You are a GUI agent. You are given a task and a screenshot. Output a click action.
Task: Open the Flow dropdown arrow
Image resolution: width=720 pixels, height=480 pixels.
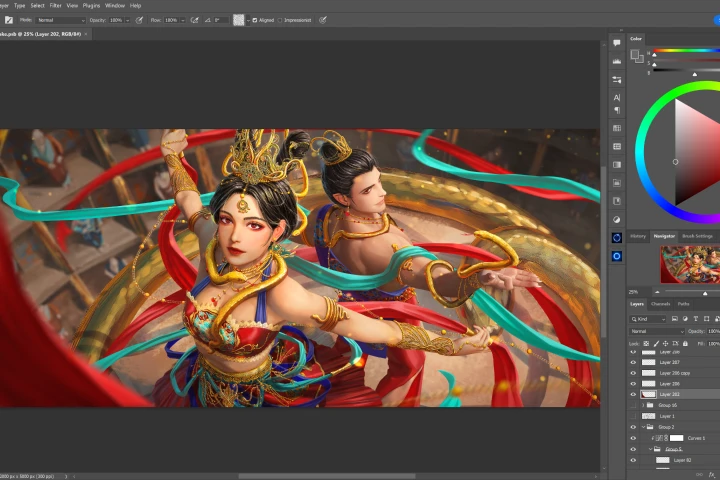tap(183, 20)
